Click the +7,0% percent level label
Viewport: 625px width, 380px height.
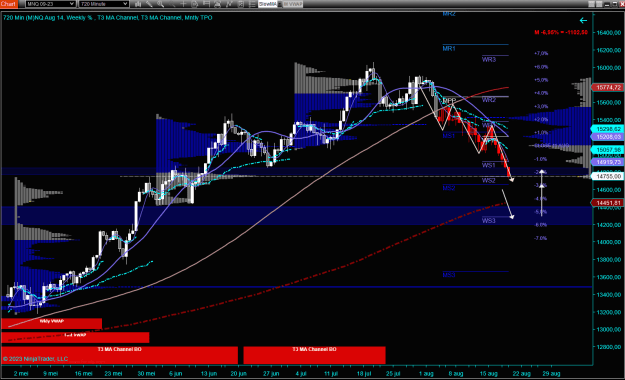click(x=541, y=53)
